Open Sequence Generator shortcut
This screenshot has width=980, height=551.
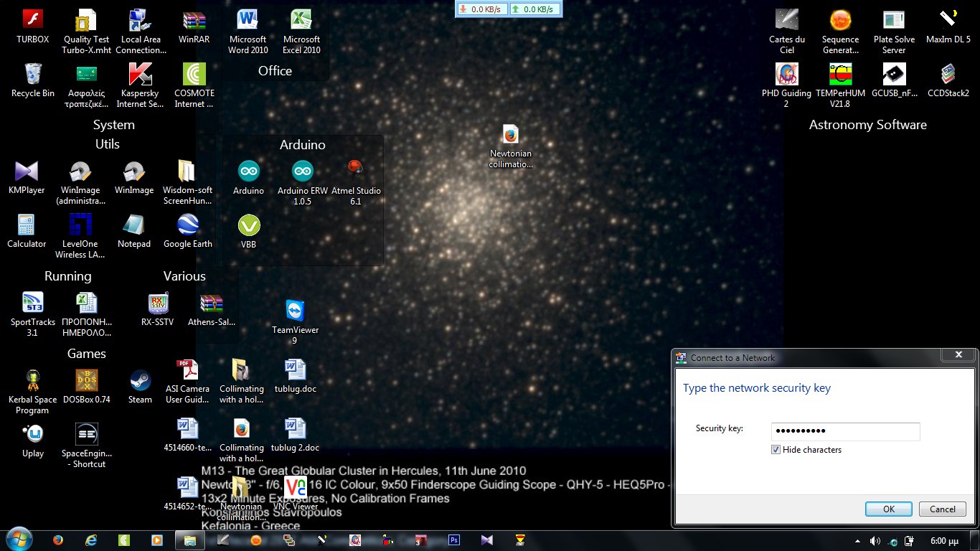point(840,32)
